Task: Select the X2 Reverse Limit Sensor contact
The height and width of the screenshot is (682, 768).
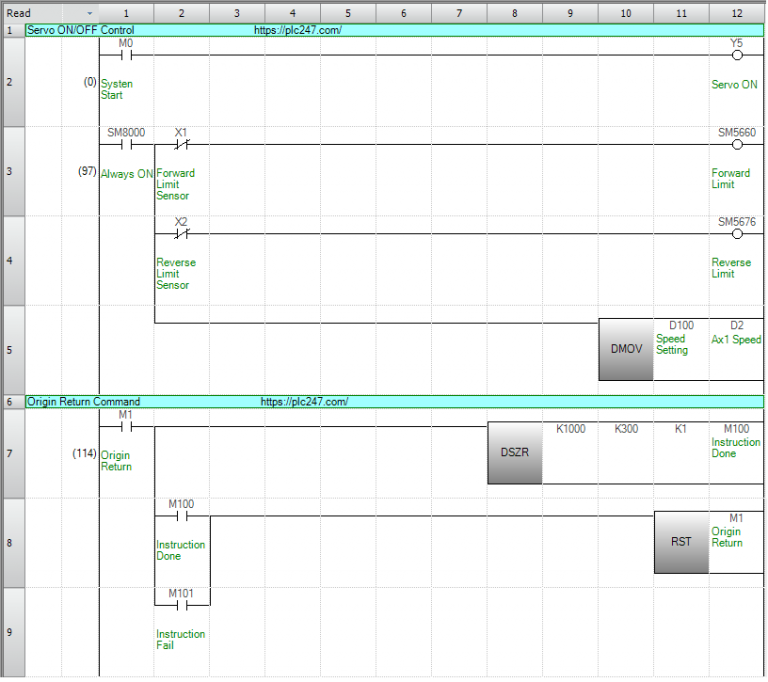Action: (181, 234)
